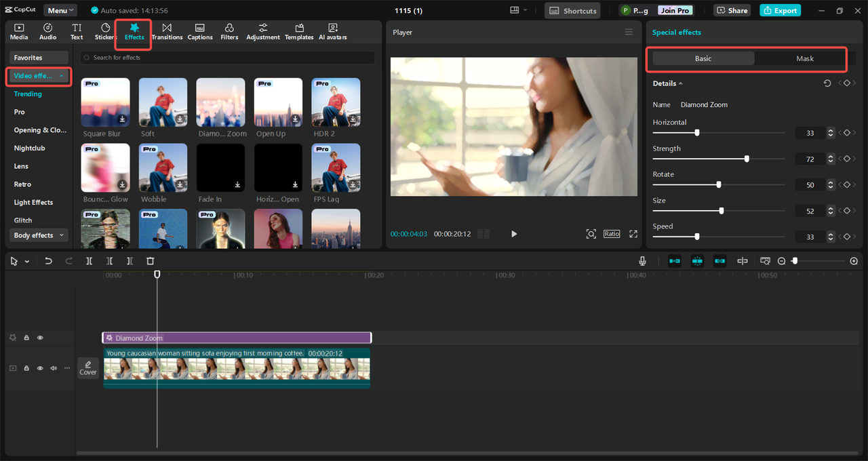Open the Audio panel
Screen dimensions: 868x461
click(48, 31)
